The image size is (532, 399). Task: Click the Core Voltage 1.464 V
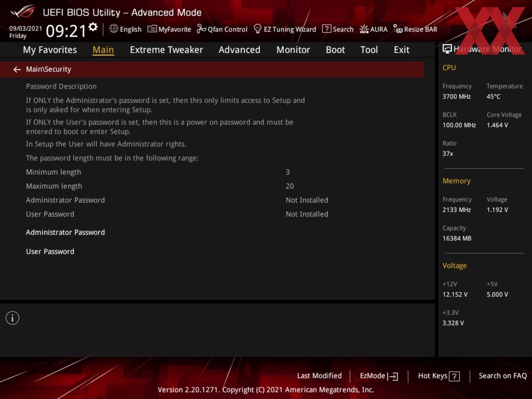[x=497, y=125]
